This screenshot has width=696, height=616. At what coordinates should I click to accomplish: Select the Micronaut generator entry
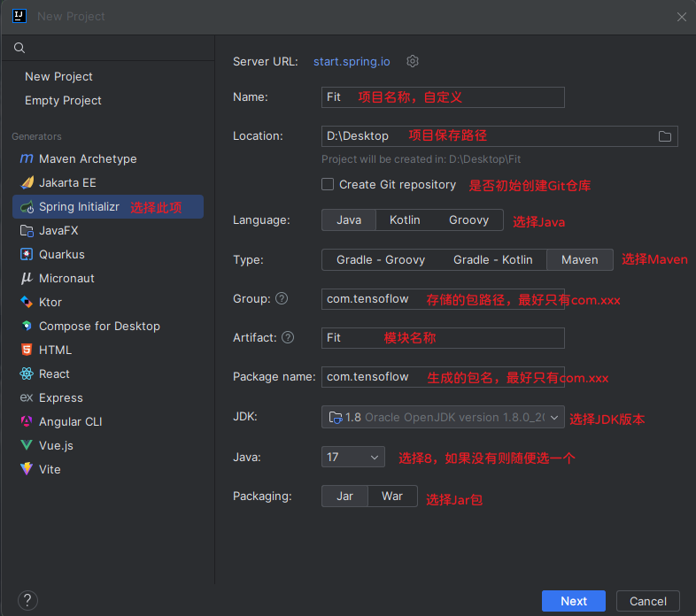point(108,278)
